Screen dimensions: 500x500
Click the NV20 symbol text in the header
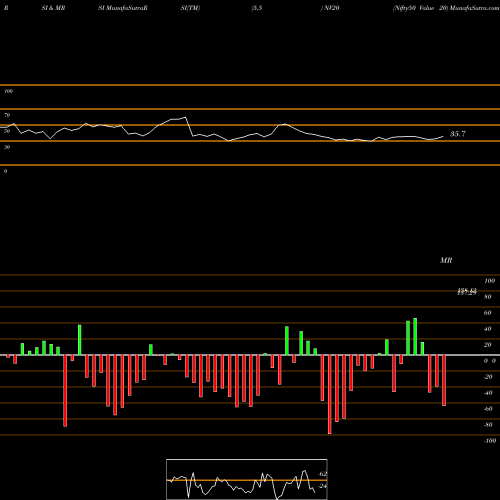(x=331, y=8)
